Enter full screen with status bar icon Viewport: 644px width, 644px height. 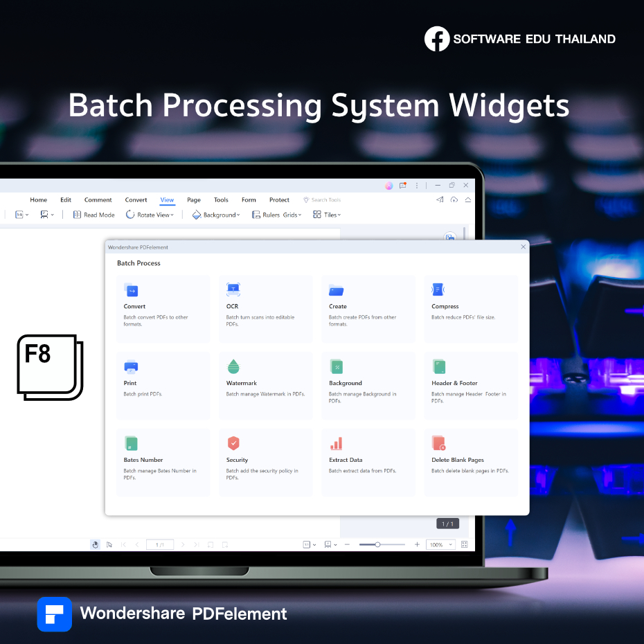pos(465,544)
